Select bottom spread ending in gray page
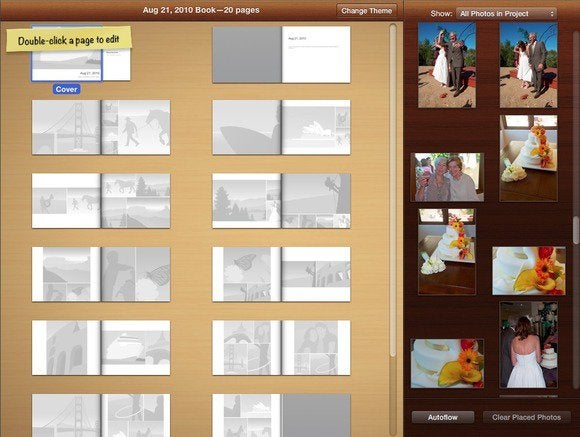Image resolution: width=580 pixels, height=437 pixels. click(281, 415)
